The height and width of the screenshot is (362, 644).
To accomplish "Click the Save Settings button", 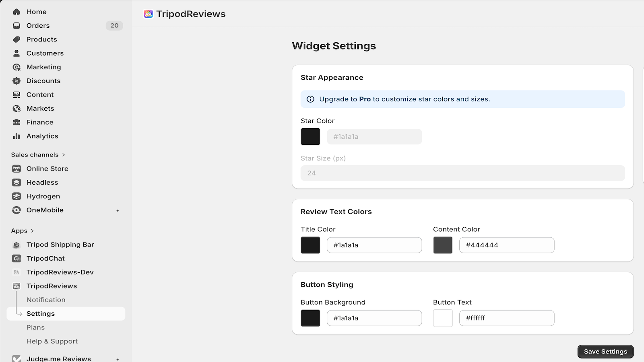I will tap(605, 352).
